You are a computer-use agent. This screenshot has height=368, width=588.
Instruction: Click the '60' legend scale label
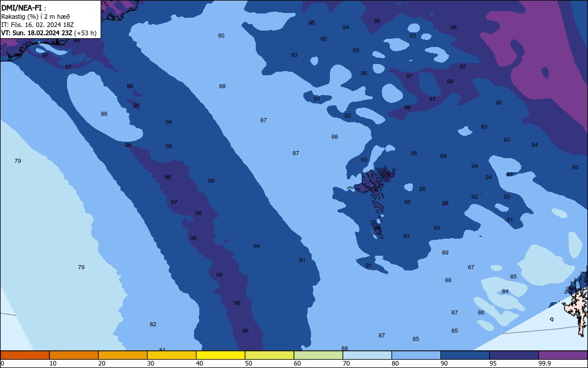(297, 363)
